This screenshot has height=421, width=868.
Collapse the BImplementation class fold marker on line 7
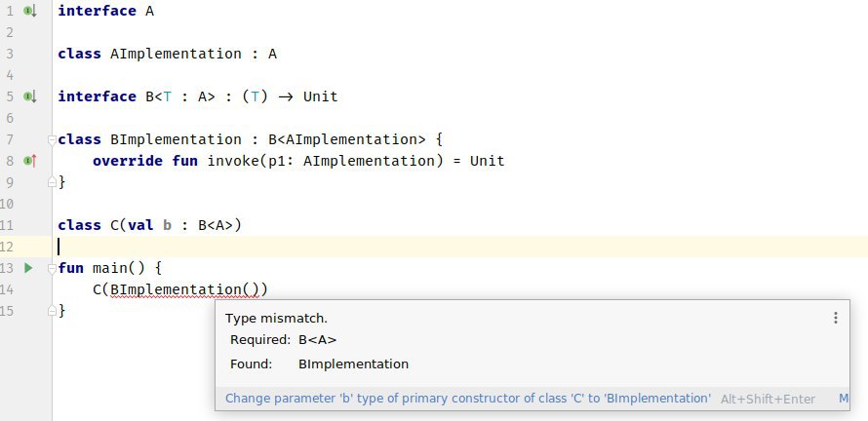52,140
